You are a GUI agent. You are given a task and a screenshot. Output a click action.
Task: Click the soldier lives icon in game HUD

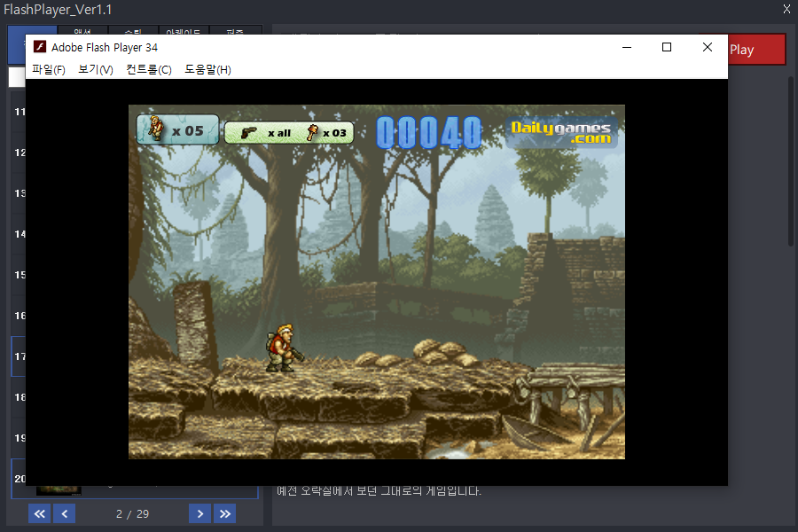(x=156, y=128)
